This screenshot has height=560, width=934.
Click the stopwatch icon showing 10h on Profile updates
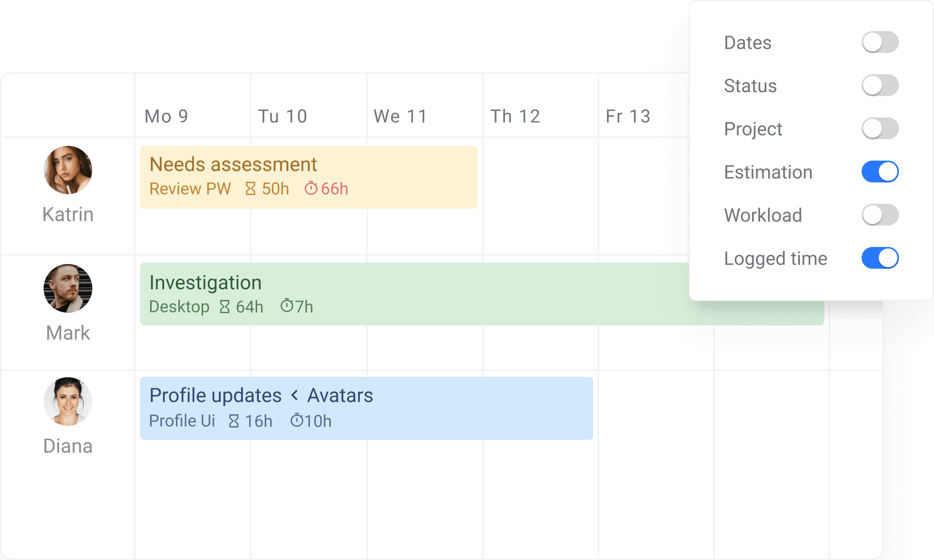coord(297,421)
